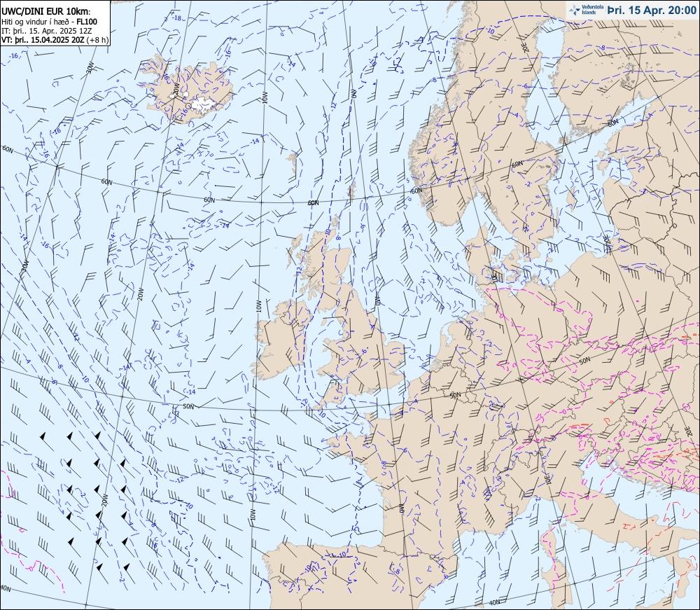Click the 'VT: þri.. 15.04.2025 20Z (+8 h)' line
Image resolution: width=700 pixels, height=610 pixels.
click(55, 39)
